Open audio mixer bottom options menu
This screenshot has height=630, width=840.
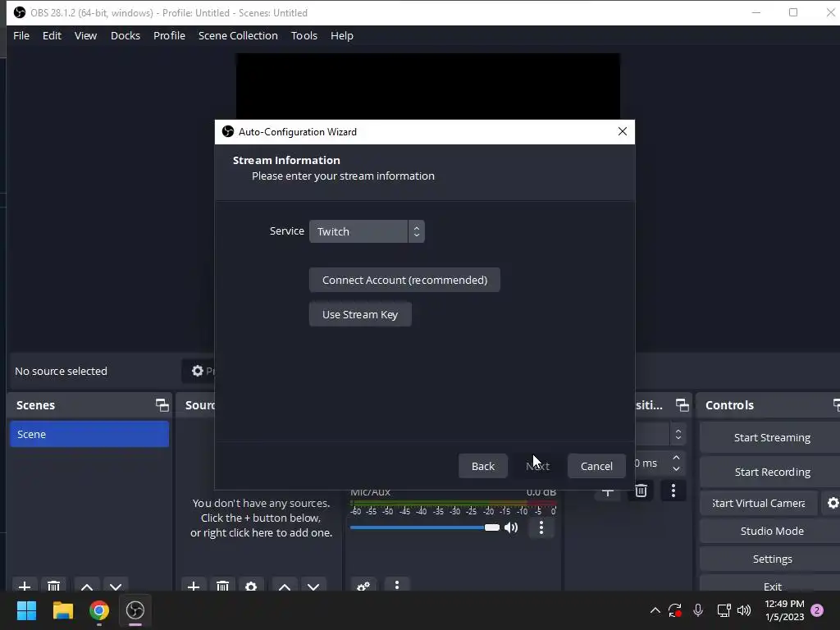point(396,586)
